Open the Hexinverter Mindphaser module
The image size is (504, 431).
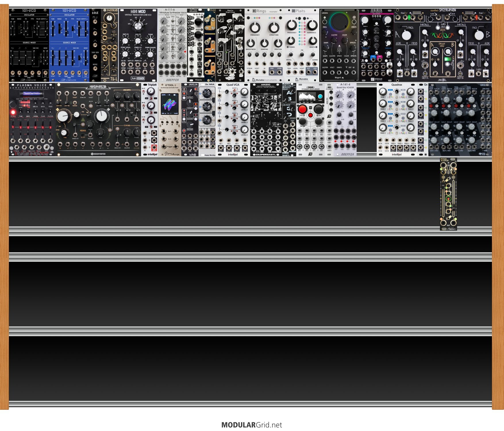(98, 120)
